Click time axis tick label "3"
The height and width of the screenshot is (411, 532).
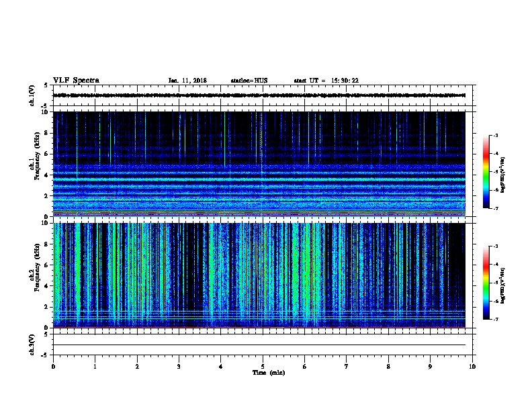[x=179, y=367]
